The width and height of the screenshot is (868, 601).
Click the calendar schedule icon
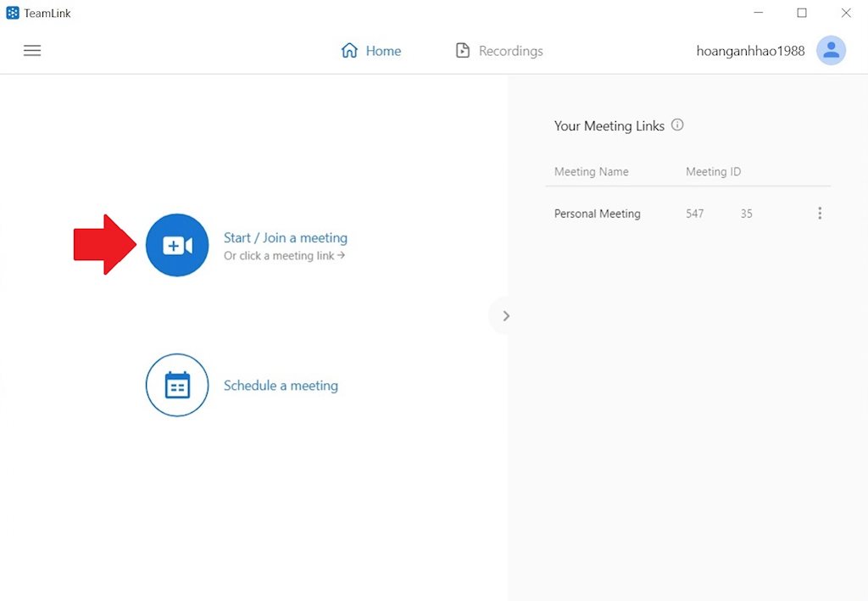coord(177,385)
